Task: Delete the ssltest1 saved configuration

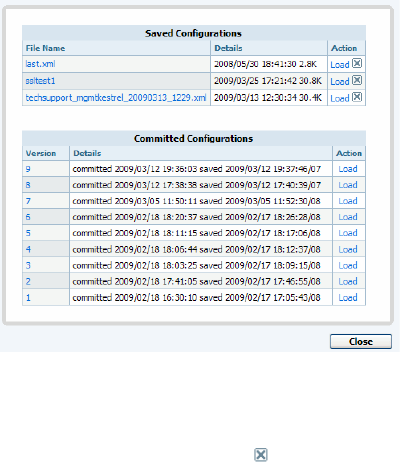Action: pos(357,80)
